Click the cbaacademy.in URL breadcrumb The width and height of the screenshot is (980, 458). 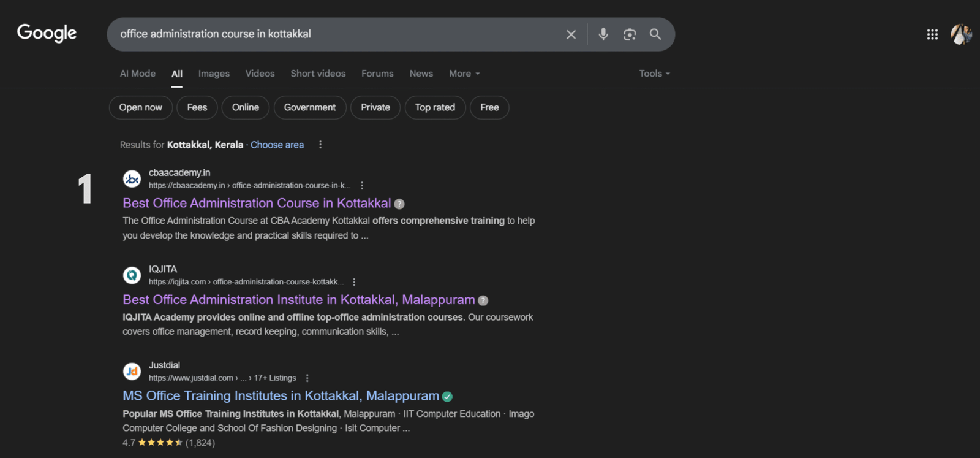coord(249,185)
